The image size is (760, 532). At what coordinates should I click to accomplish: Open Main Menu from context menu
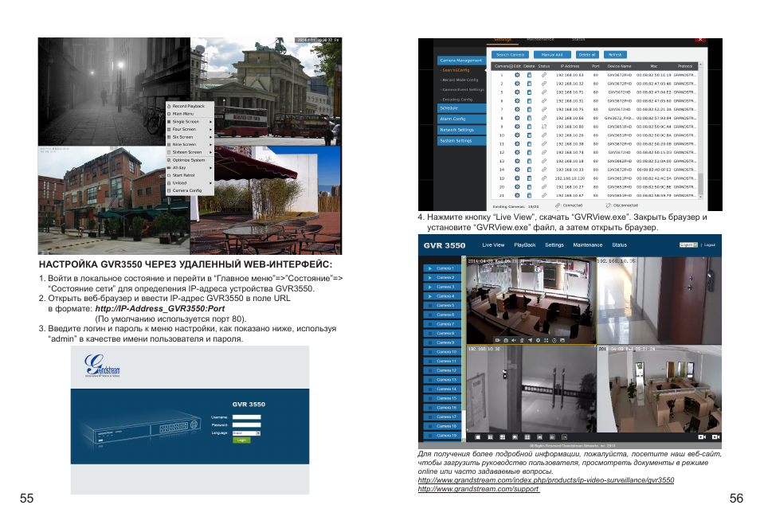click(x=189, y=114)
